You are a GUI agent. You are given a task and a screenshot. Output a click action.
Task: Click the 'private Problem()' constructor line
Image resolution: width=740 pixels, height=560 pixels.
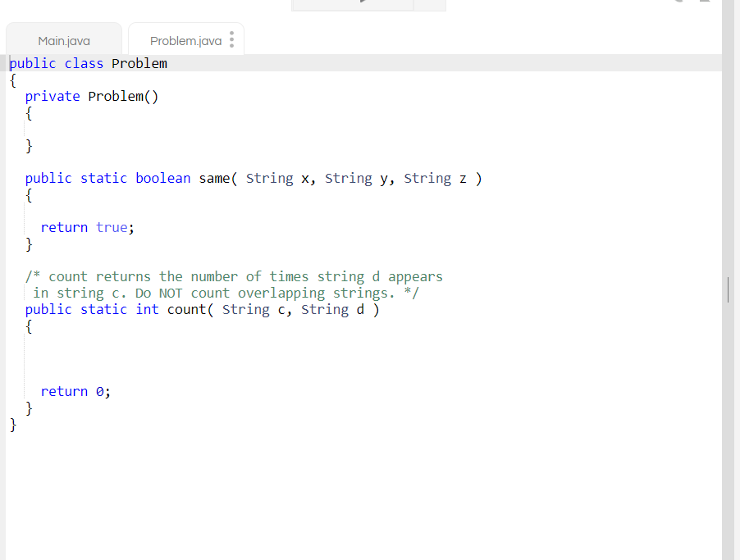tap(92, 96)
